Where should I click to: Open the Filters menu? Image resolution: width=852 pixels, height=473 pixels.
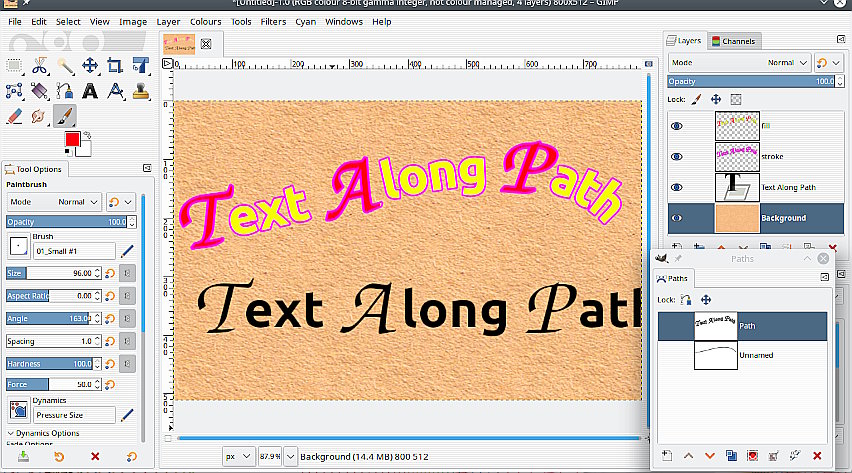pos(273,21)
